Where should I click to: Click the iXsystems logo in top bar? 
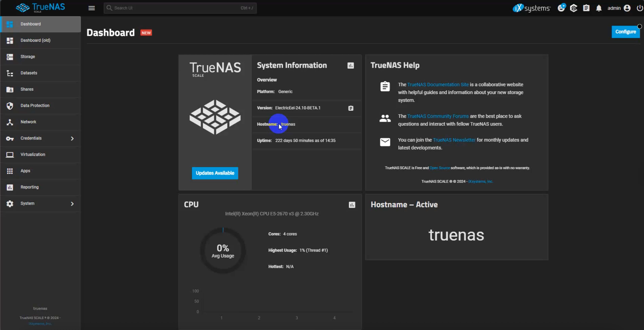coord(531,8)
